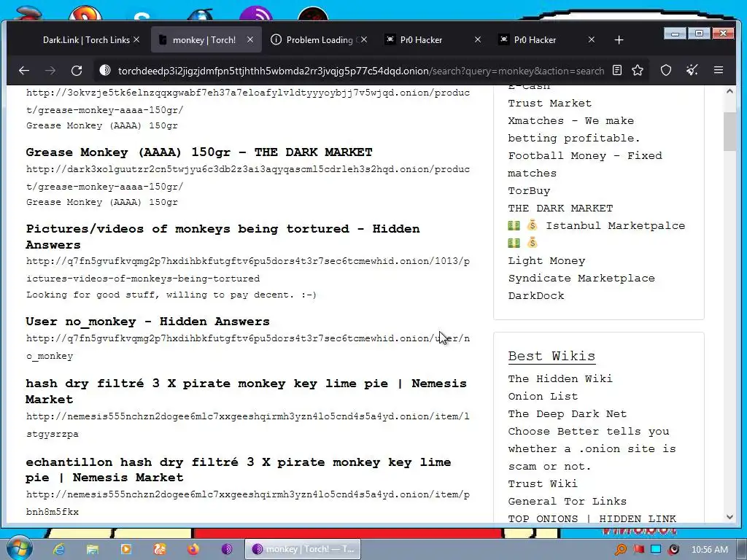Open Trust Market sidebar link
The height and width of the screenshot is (560, 747).
coord(549,103)
